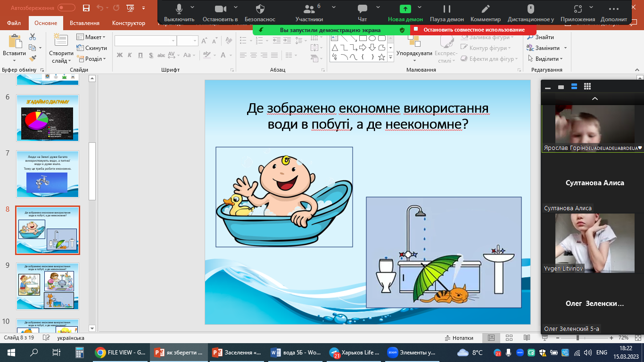Apply strikethrough abc formatting
Screen dimensions: 644x362
click(x=161, y=55)
